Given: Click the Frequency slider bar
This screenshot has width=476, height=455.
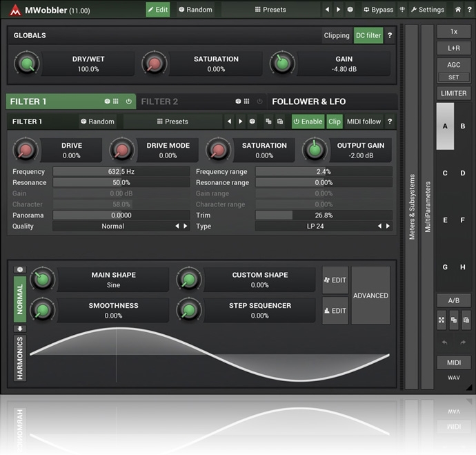Looking at the screenshot, I should click(121, 171).
